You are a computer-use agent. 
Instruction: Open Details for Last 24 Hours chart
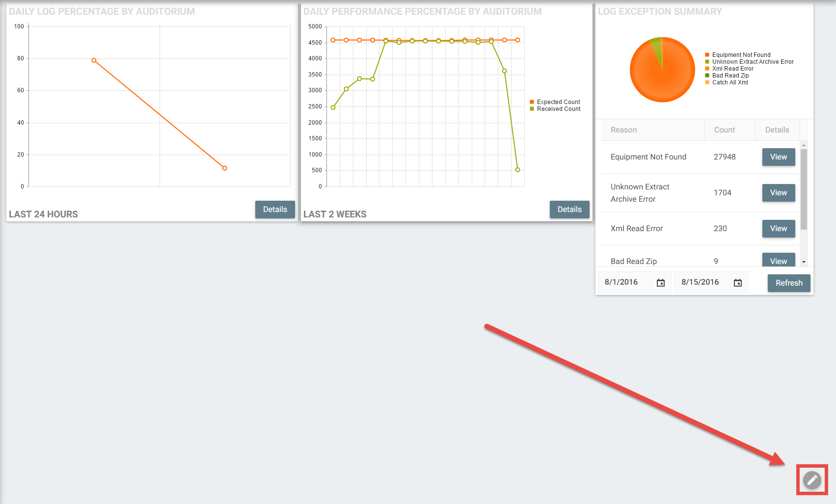coord(275,210)
